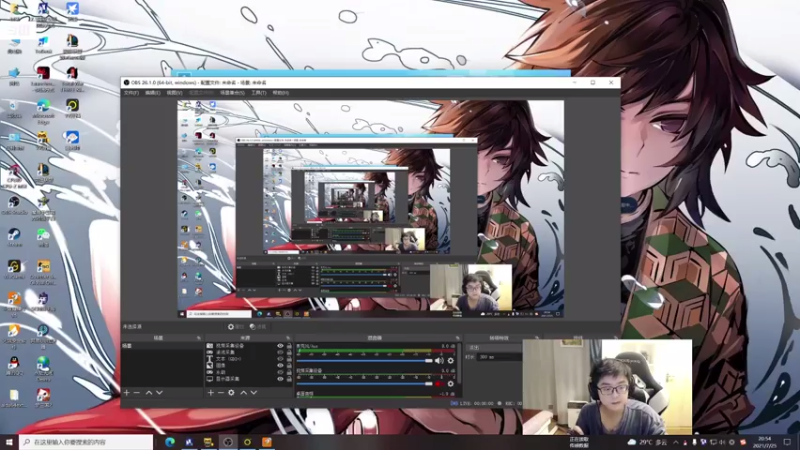Add a new scene with the plus icon
800x450 pixels.
(127, 393)
